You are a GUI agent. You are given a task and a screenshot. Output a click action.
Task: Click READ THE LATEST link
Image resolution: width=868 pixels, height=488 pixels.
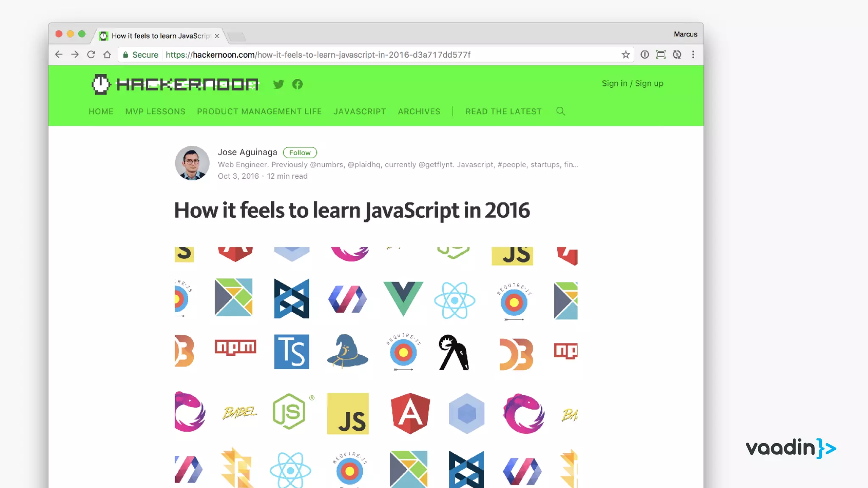click(503, 111)
